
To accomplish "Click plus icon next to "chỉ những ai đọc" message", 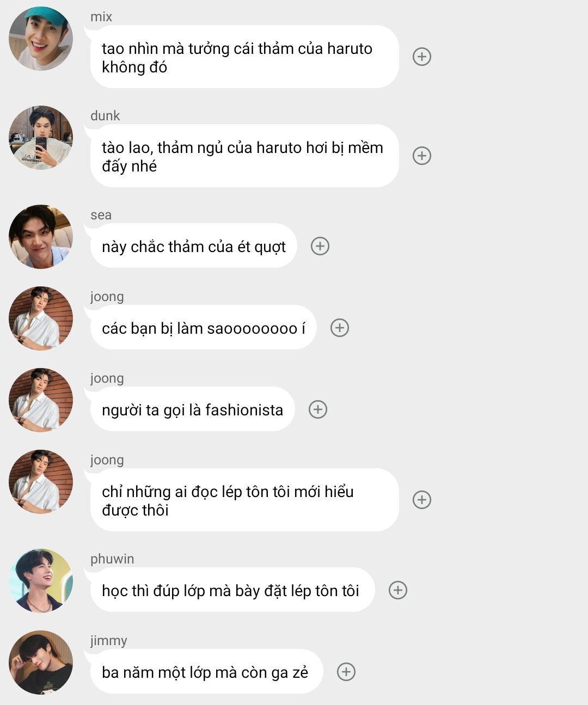I will click(422, 500).
